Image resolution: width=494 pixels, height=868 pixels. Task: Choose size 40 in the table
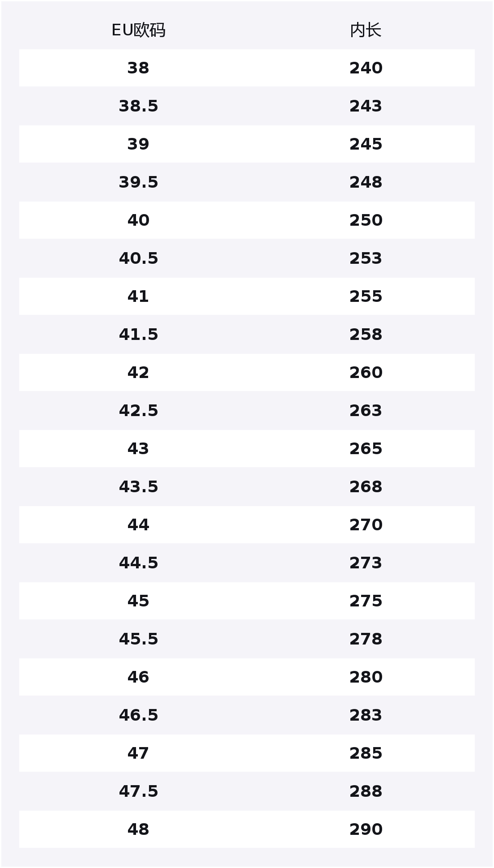[x=138, y=220]
